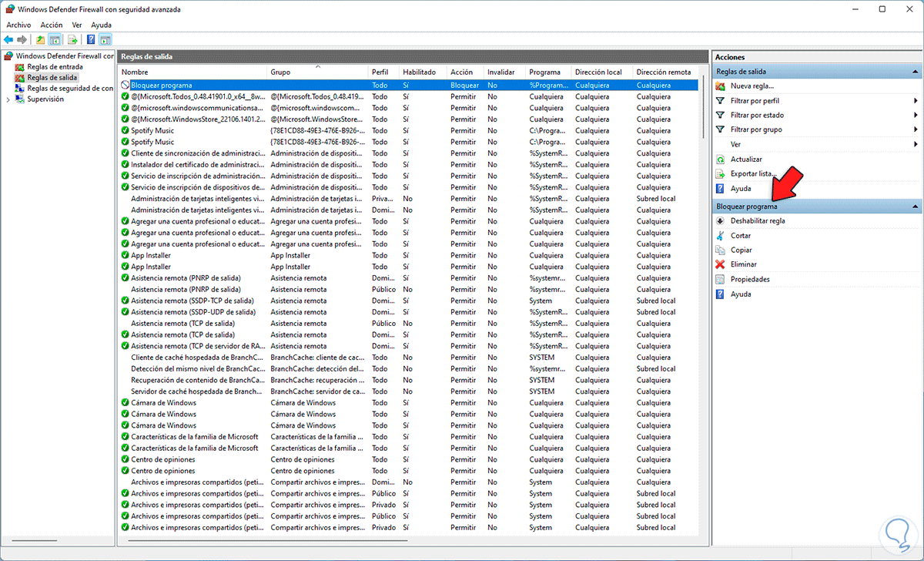Image resolution: width=924 pixels, height=561 pixels.
Task: Click the blocked icon of Bloquear programa rule row
Action: pos(126,85)
